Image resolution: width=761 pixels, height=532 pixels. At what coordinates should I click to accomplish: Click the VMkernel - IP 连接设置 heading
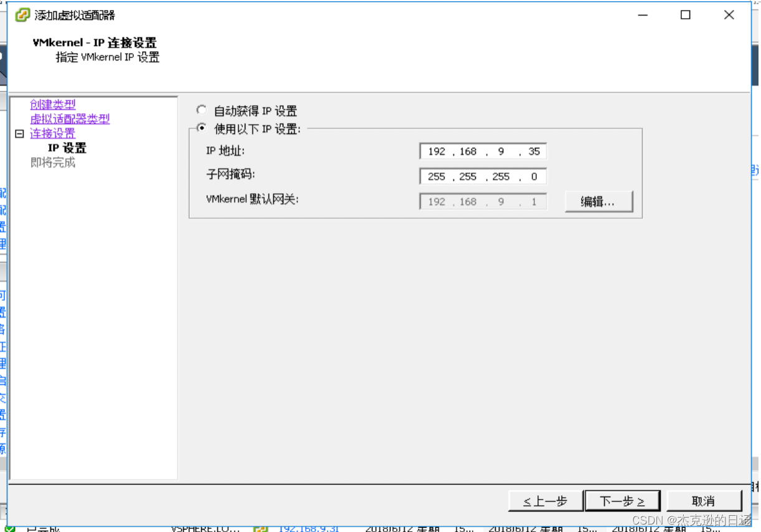point(95,43)
